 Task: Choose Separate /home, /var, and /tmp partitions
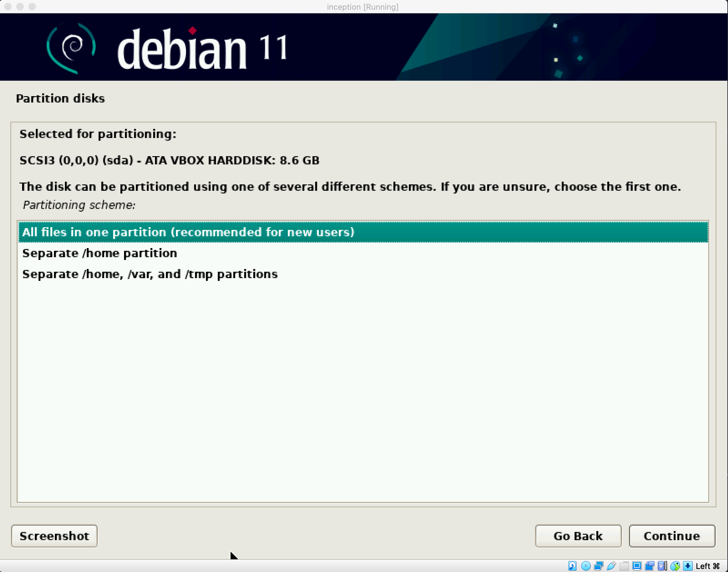150,274
